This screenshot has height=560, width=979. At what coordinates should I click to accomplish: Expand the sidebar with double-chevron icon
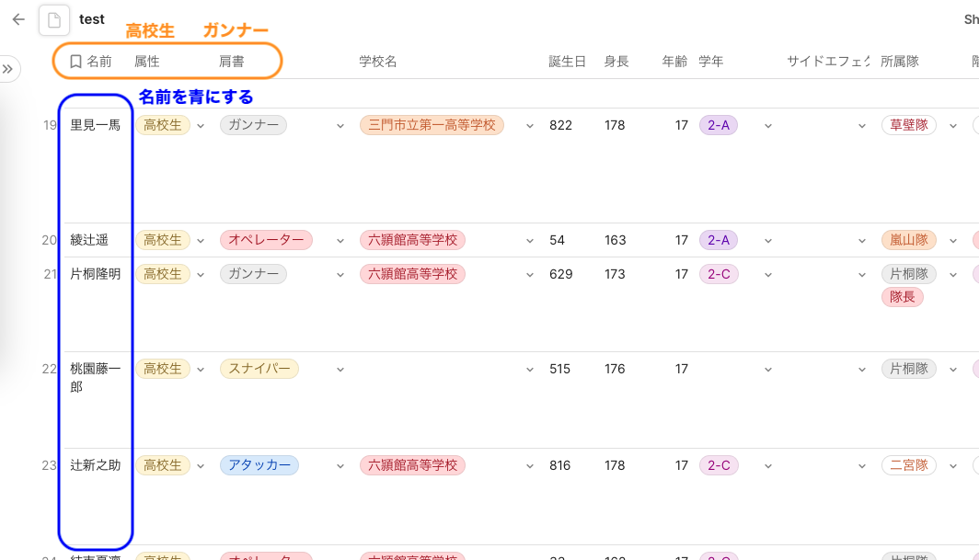coord(8,69)
